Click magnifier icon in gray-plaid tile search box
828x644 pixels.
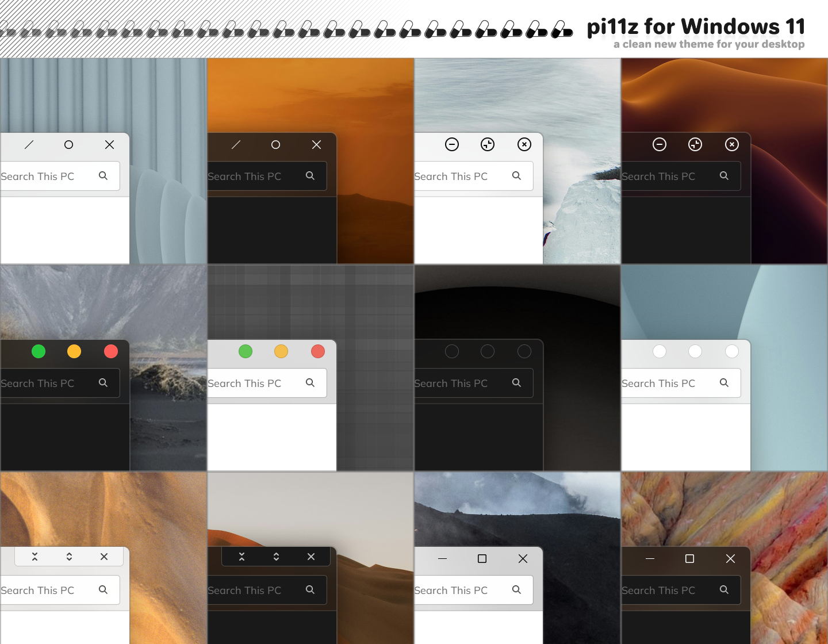coord(310,383)
